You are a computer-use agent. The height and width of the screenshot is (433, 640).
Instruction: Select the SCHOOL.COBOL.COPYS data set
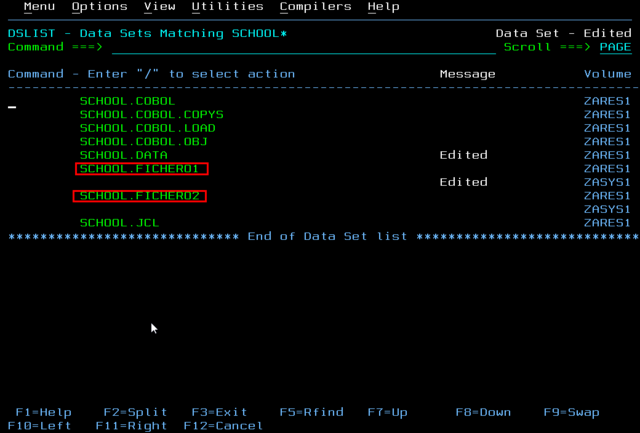click(x=151, y=115)
